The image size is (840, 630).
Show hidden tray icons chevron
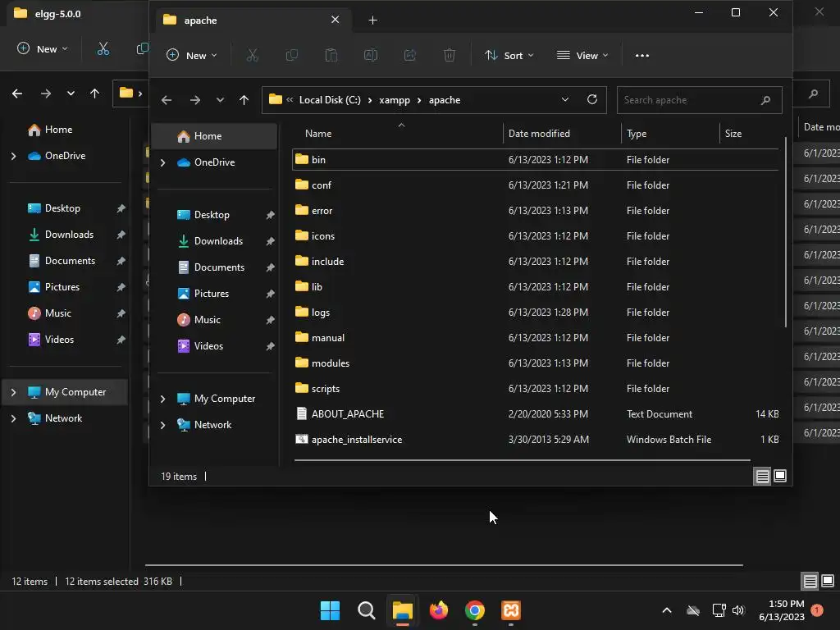tap(667, 610)
